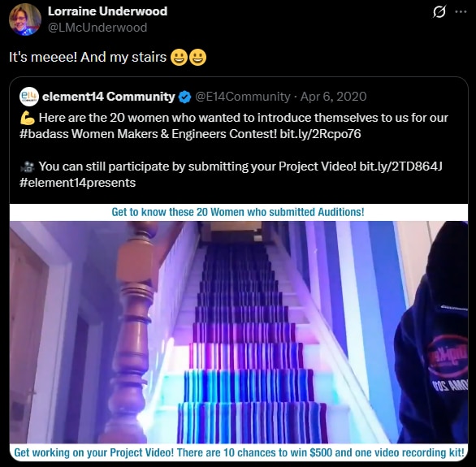Open the @LMcUnderwood handle
This screenshot has width=476, height=467.
pyautogui.click(x=97, y=28)
